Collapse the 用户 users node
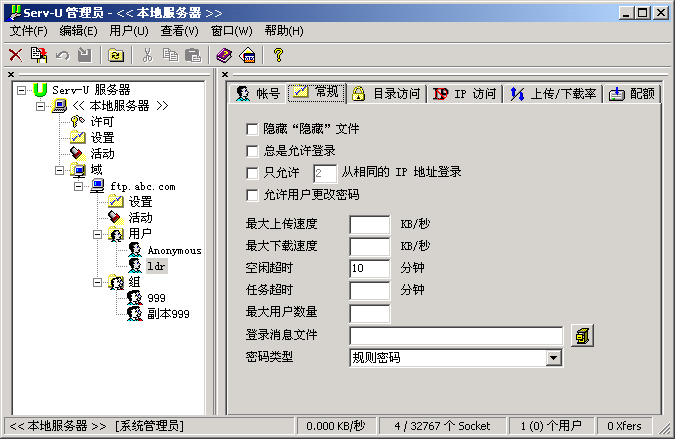Screen dimensions: 675x439 tap(97, 235)
